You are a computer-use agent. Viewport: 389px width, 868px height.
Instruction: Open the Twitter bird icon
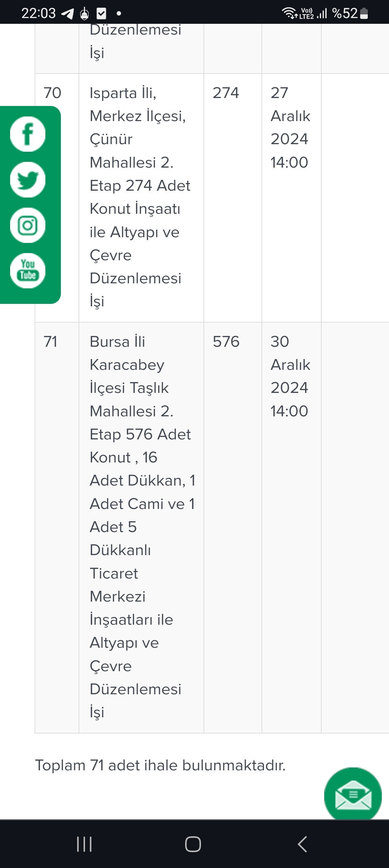[x=28, y=180]
